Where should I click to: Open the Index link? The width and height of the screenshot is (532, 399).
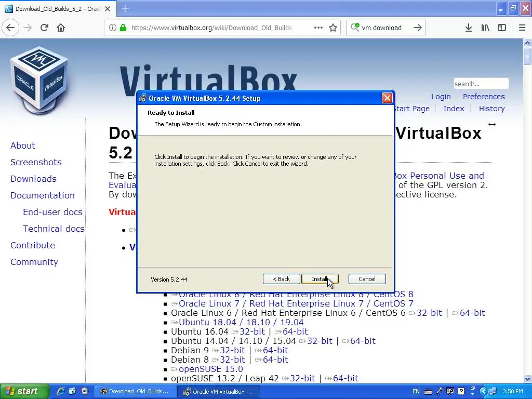[x=454, y=109]
